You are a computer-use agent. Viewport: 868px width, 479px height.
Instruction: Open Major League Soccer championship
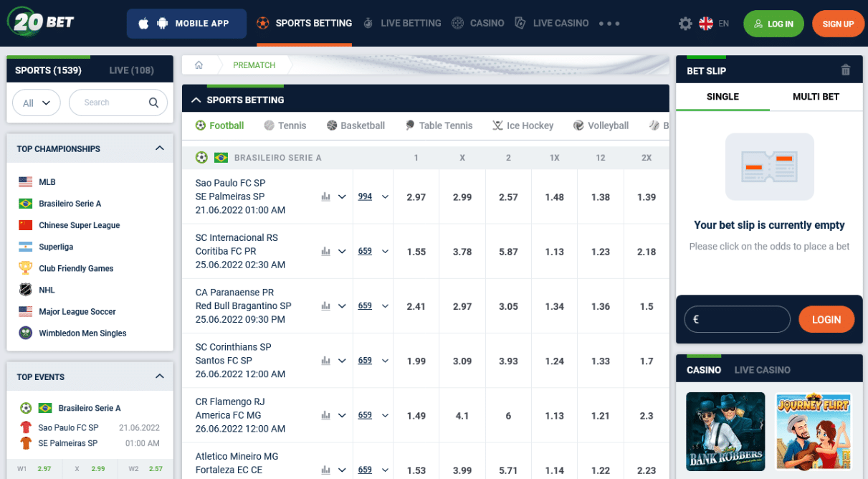tap(77, 311)
